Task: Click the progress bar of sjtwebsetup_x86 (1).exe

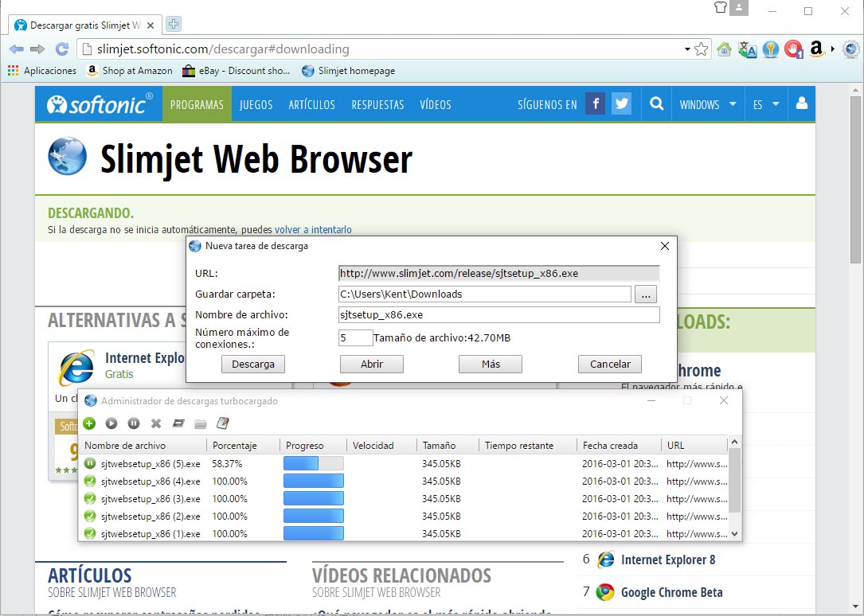Action: click(314, 533)
